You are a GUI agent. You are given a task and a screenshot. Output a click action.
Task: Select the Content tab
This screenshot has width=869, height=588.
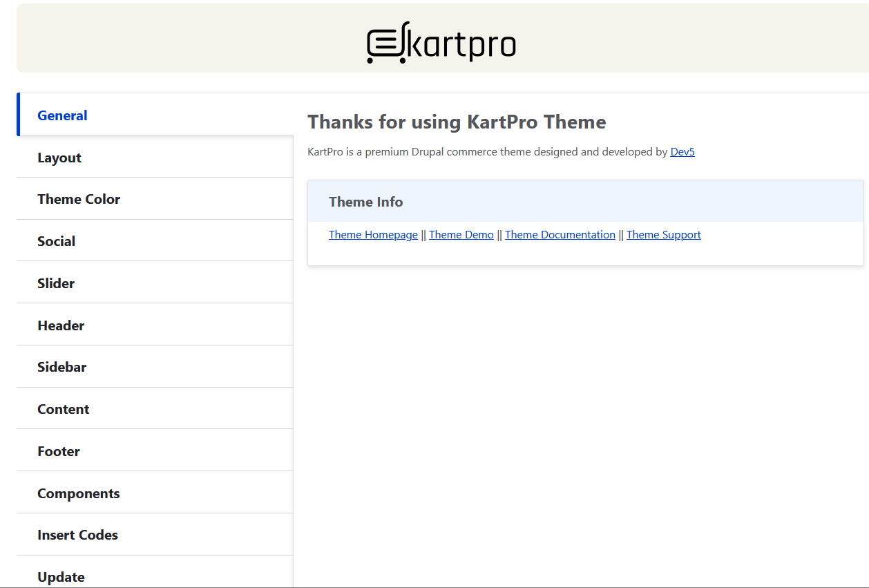pos(64,409)
